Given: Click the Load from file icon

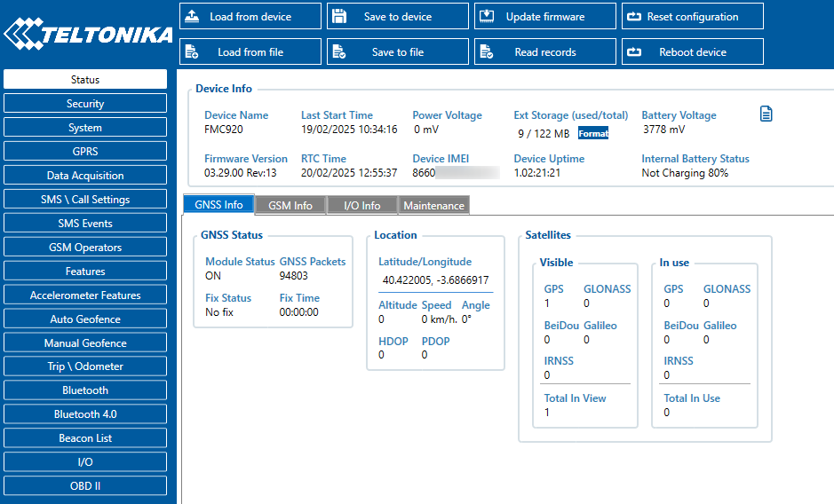Looking at the screenshot, I should [192, 52].
